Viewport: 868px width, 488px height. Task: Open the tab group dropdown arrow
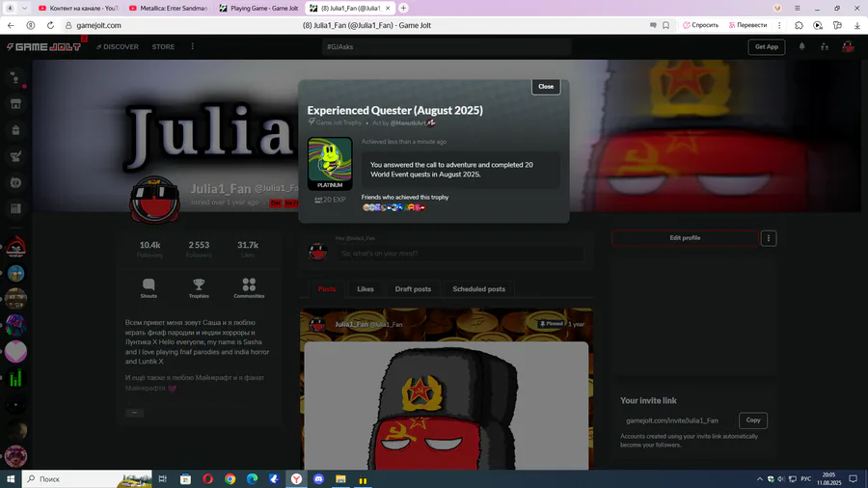click(x=24, y=9)
